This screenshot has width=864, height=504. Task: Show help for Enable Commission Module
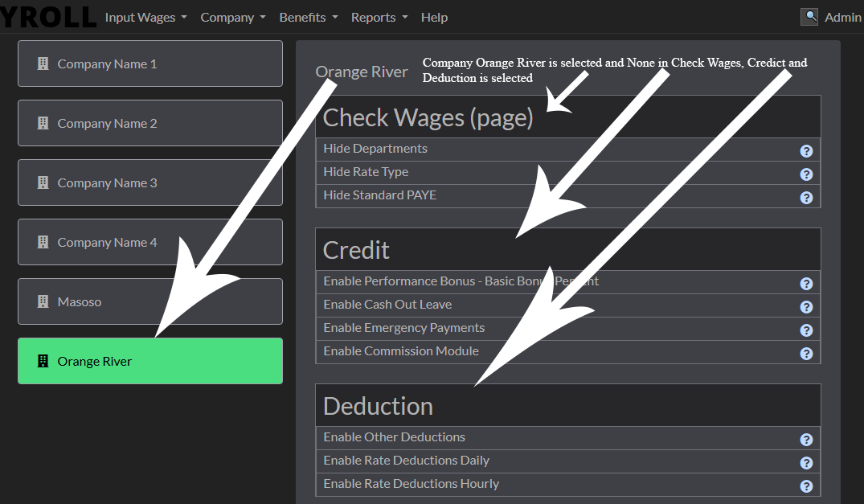pyautogui.click(x=806, y=354)
